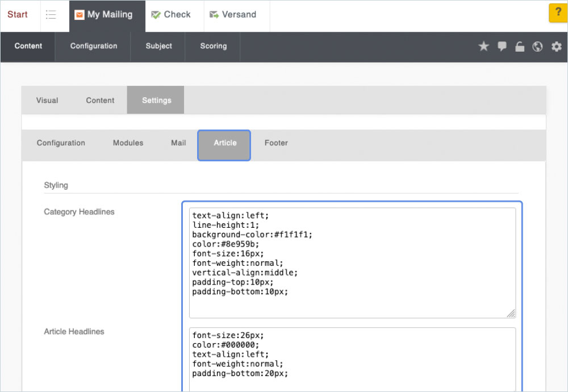
Task: Click the vertical-align:middle line
Action: pos(245,273)
